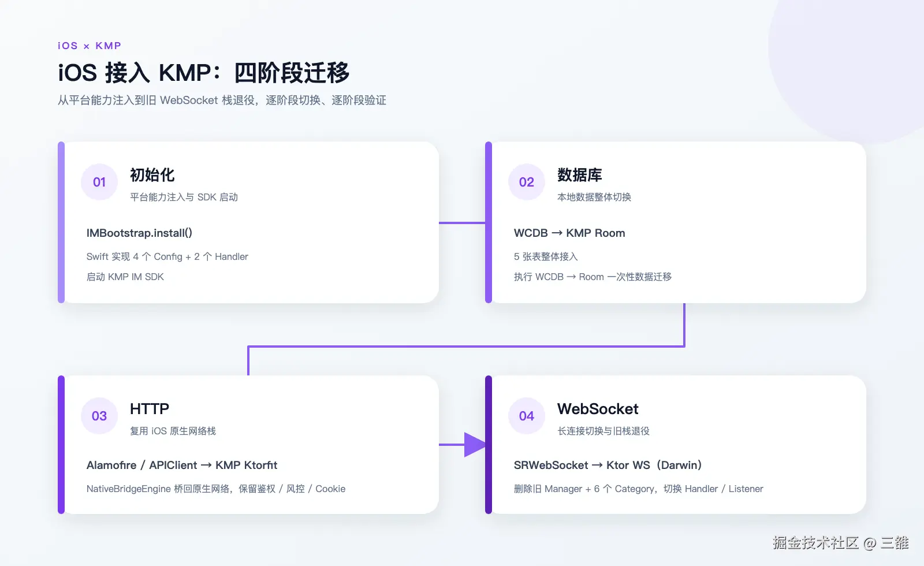Click the subtitle starting with '从平台能力注入'
Screen dimensions: 924x566
pos(222,100)
